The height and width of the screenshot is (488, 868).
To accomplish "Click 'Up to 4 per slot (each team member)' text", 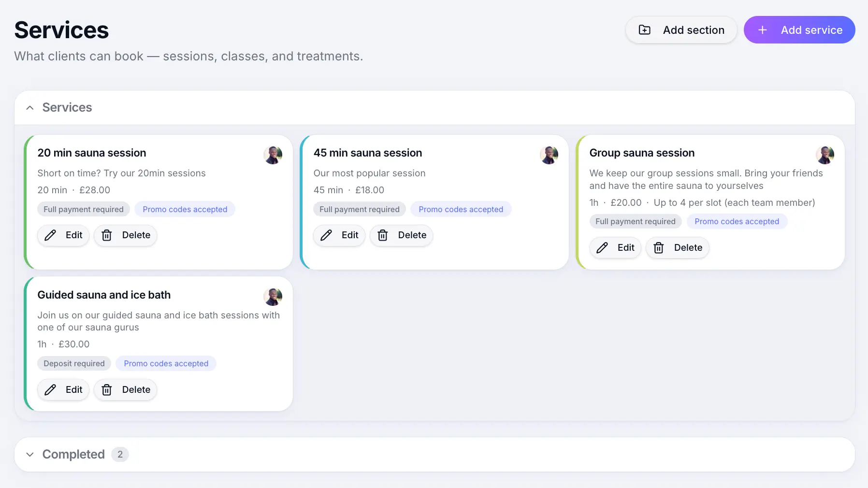I will coord(734,203).
